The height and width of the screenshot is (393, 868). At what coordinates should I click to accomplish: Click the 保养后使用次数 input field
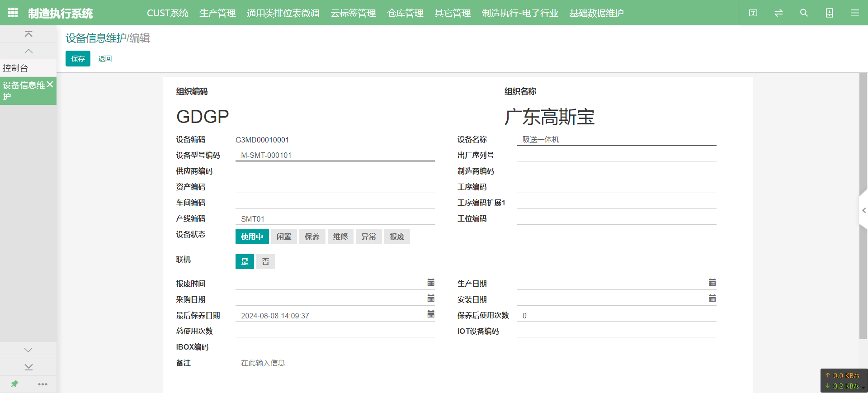(617, 315)
